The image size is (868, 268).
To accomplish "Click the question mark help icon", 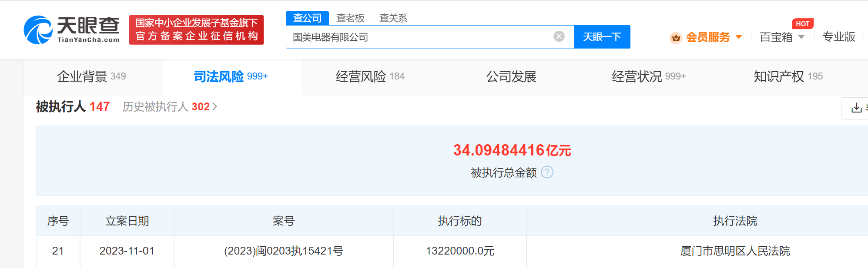I will 547,172.
